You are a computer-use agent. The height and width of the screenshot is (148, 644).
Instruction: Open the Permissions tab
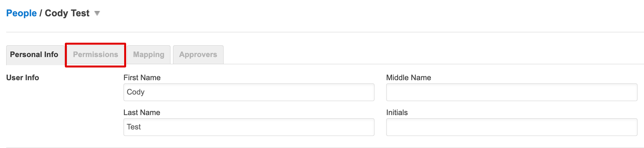click(95, 55)
